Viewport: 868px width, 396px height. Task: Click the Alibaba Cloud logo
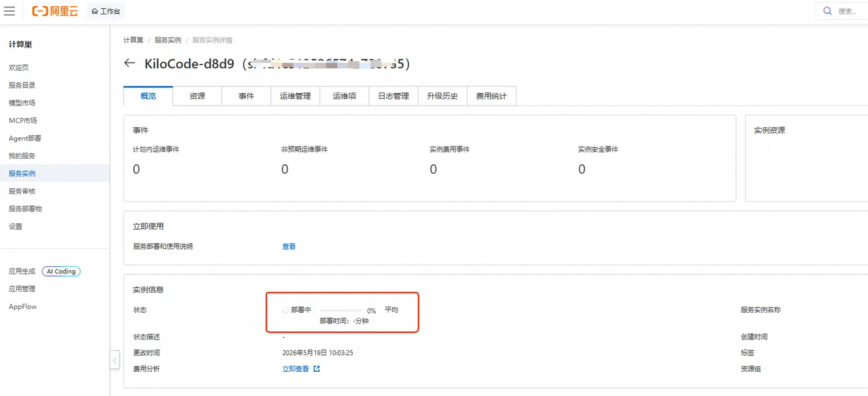[x=55, y=11]
